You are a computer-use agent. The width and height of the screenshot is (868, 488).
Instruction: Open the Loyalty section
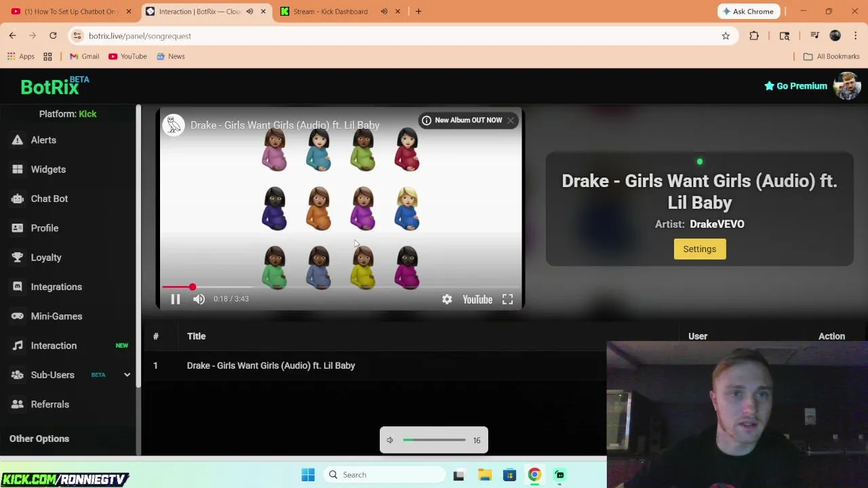click(x=45, y=258)
